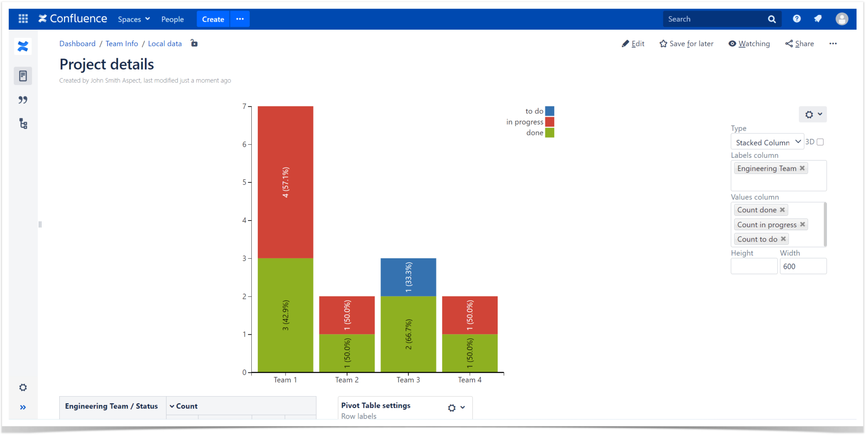Click the quote panel icon in left sidebar

click(23, 100)
